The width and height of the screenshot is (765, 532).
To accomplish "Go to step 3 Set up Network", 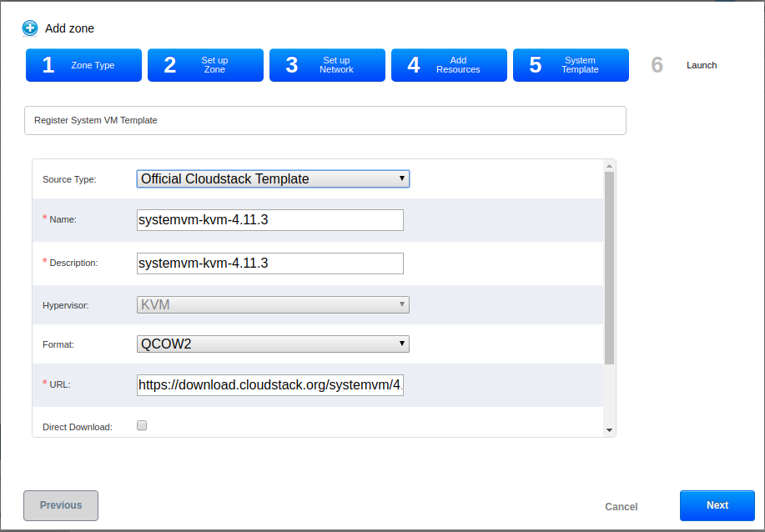I will (327, 65).
